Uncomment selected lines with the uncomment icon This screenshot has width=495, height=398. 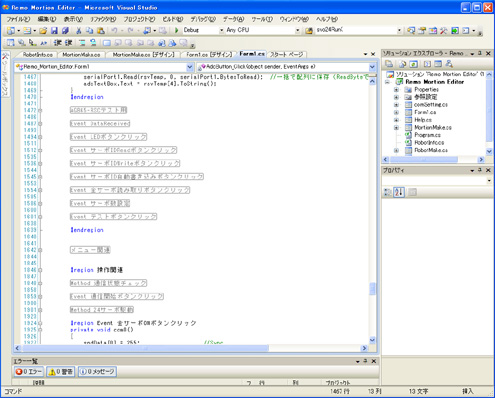93,43
